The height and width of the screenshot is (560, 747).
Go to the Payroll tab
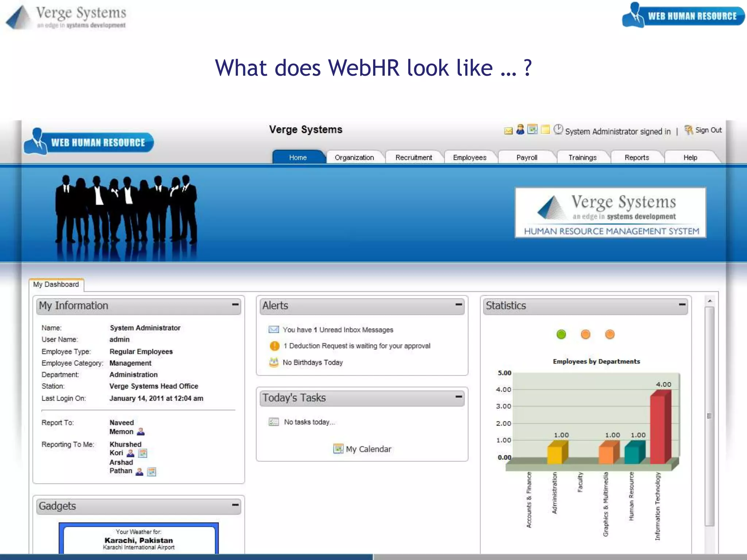click(x=527, y=157)
